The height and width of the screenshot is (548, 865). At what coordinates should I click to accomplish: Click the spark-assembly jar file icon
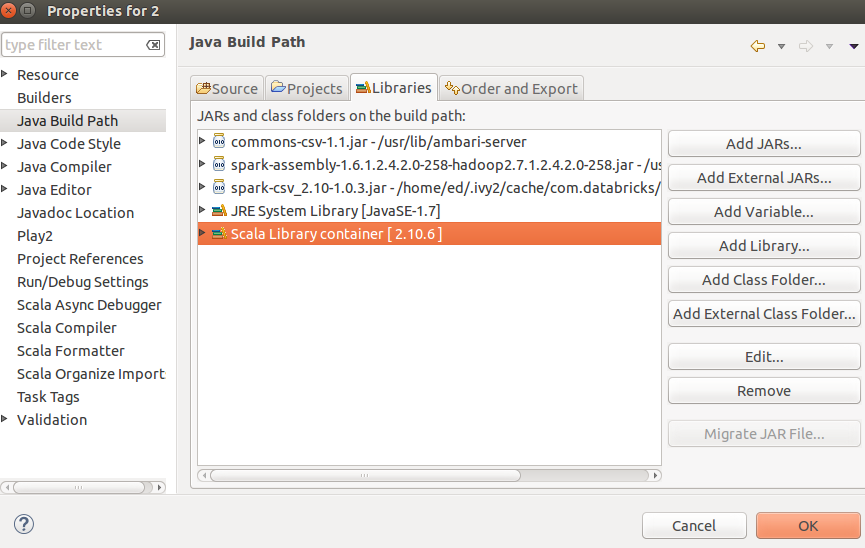pos(219,164)
